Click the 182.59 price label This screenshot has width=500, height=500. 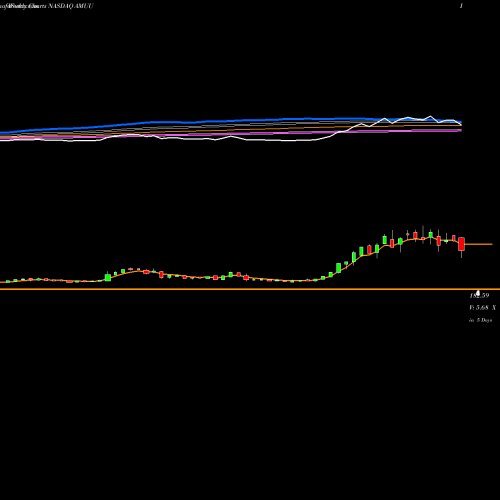click(479, 296)
